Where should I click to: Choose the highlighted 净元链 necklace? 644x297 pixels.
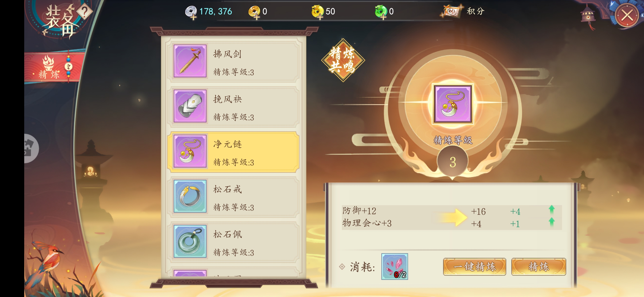(x=233, y=152)
